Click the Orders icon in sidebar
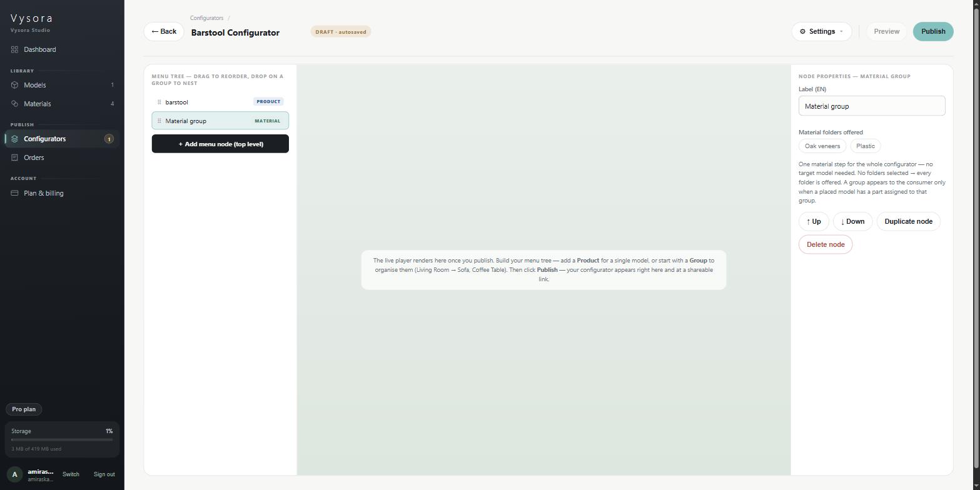This screenshot has width=980, height=490. coord(14,157)
